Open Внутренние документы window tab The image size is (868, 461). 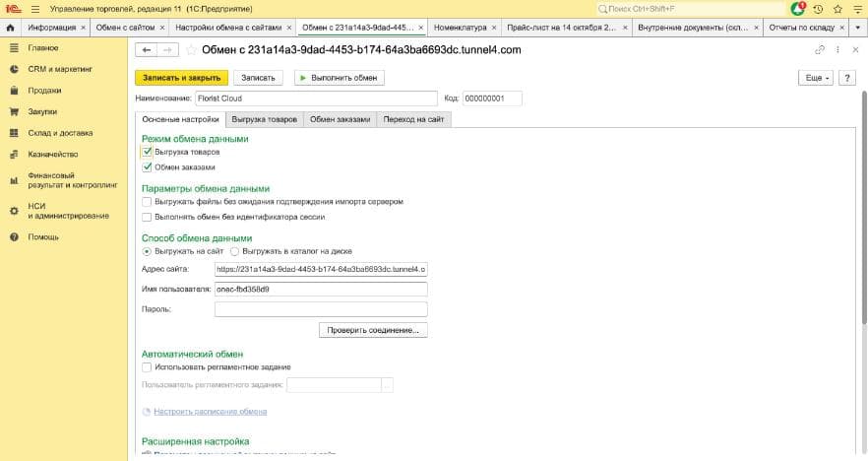tap(693, 28)
